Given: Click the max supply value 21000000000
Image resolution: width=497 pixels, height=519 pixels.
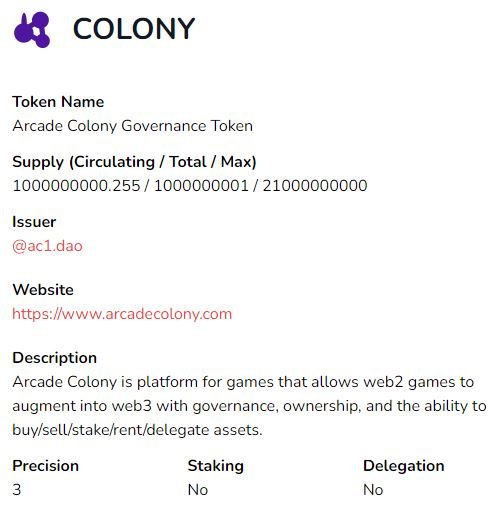Looking at the screenshot, I should click(x=315, y=186).
